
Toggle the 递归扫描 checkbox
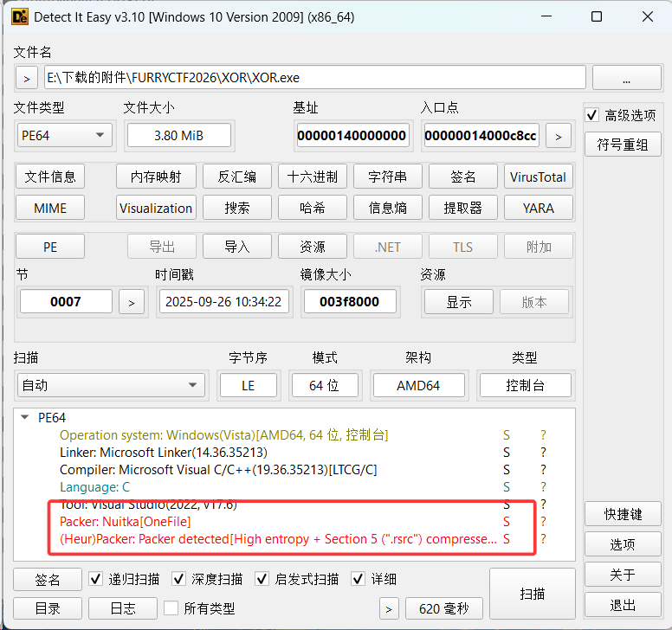[x=95, y=579]
